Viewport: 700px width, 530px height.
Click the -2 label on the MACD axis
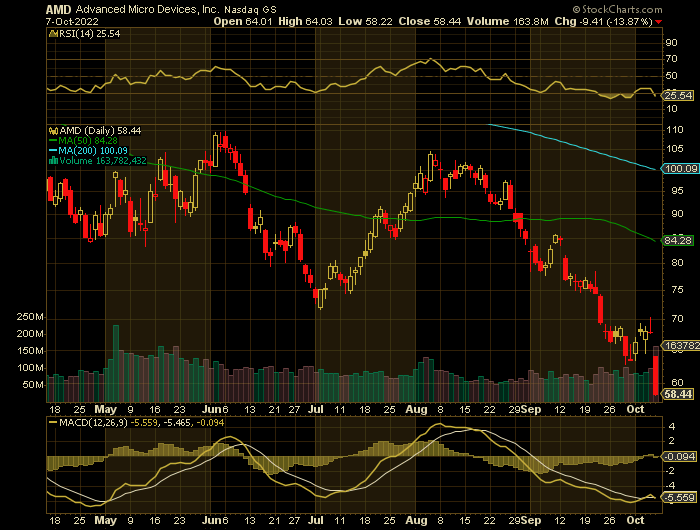tap(671, 471)
